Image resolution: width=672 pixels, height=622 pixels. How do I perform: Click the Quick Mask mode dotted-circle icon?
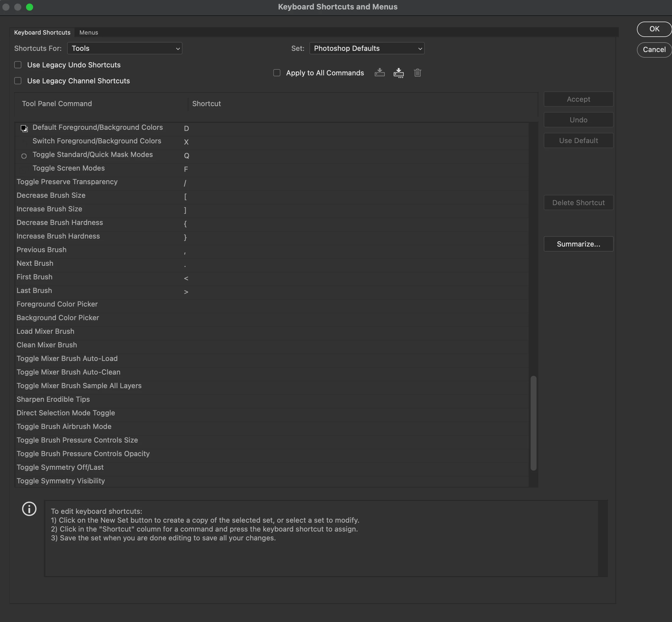coord(24,156)
